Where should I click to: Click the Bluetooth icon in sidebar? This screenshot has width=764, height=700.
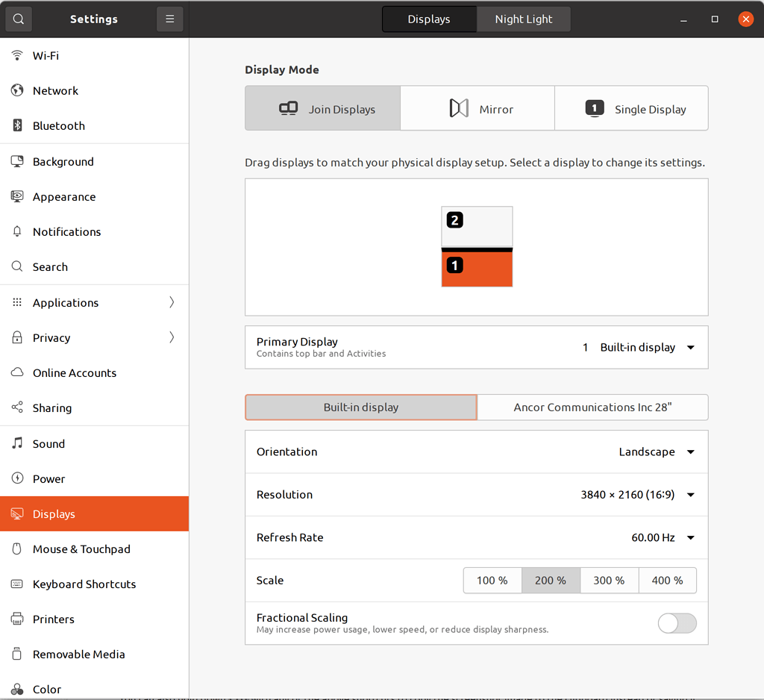[x=17, y=126]
